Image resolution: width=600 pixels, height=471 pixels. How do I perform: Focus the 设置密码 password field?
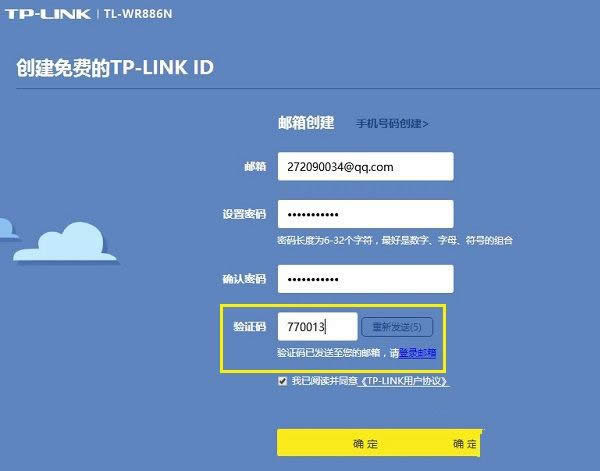[x=365, y=214]
